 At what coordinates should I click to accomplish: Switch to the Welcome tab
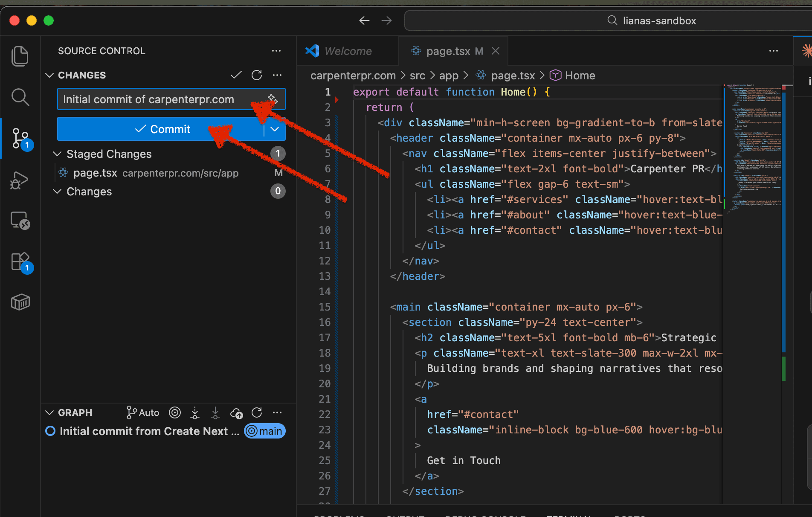tap(348, 51)
